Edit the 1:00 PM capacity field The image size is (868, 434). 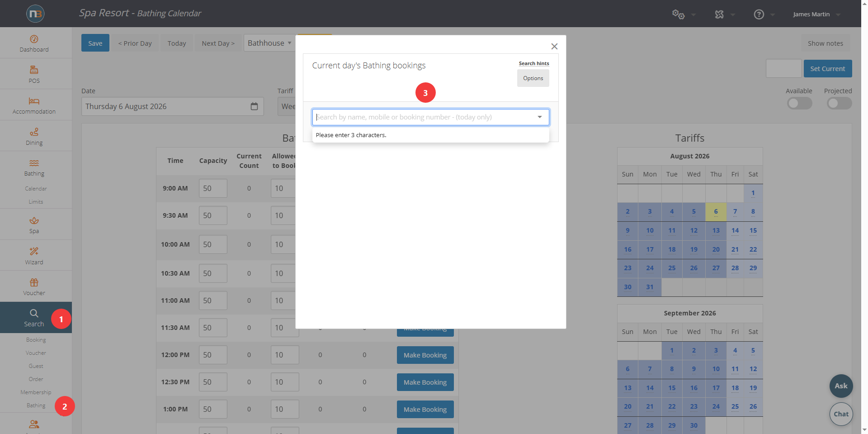point(213,409)
